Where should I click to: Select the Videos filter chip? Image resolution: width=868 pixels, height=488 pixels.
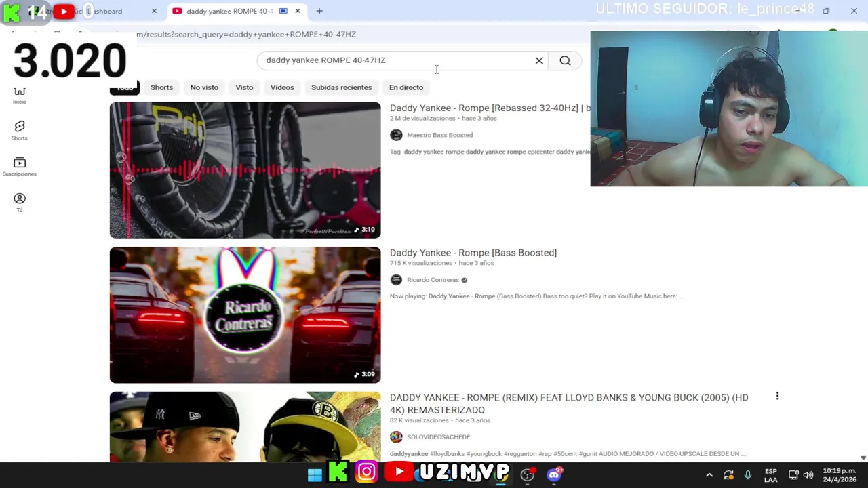click(x=282, y=87)
